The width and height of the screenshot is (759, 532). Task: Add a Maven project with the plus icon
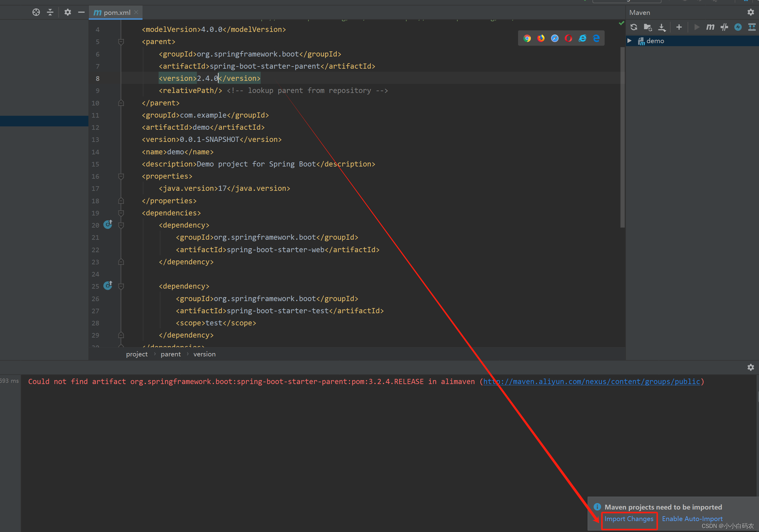pyautogui.click(x=679, y=27)
